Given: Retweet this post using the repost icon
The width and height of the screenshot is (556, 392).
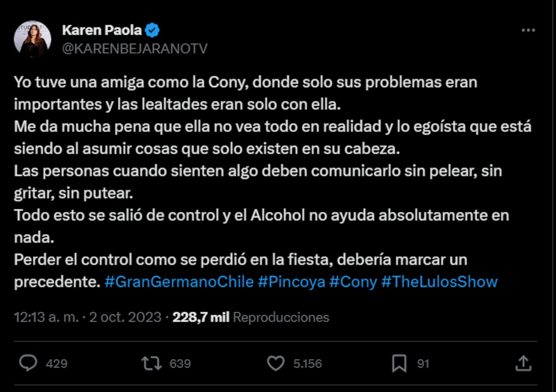Looking at the screenshot, I should (x=152, y=363).
